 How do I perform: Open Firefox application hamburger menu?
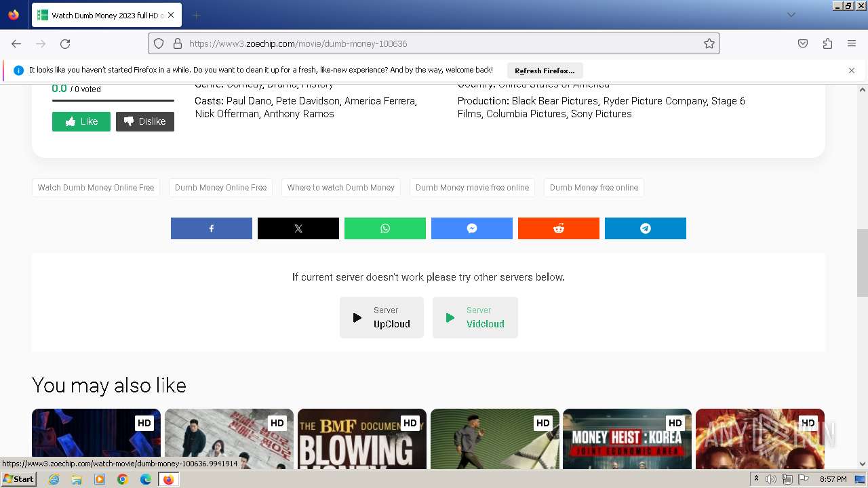852,43
